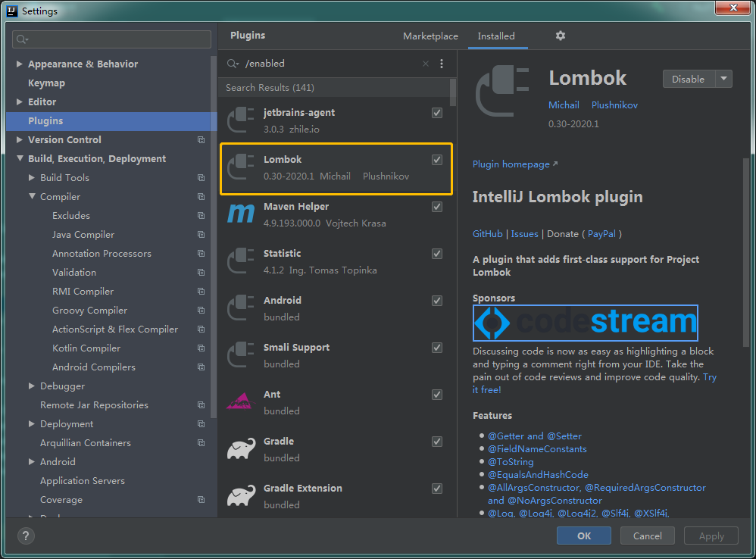Screen dimensions: 756x559
Task: Switch to the Marketplace tab
Action: tap(430, 36)
